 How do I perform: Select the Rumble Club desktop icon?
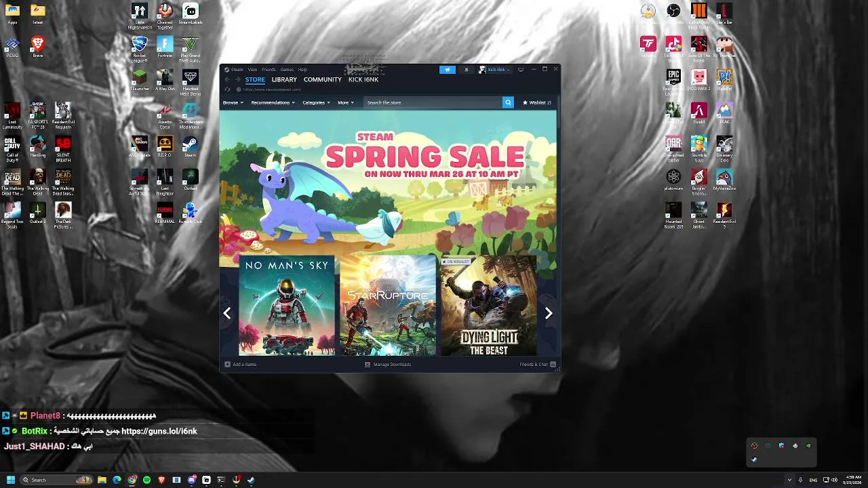point(191,213)
